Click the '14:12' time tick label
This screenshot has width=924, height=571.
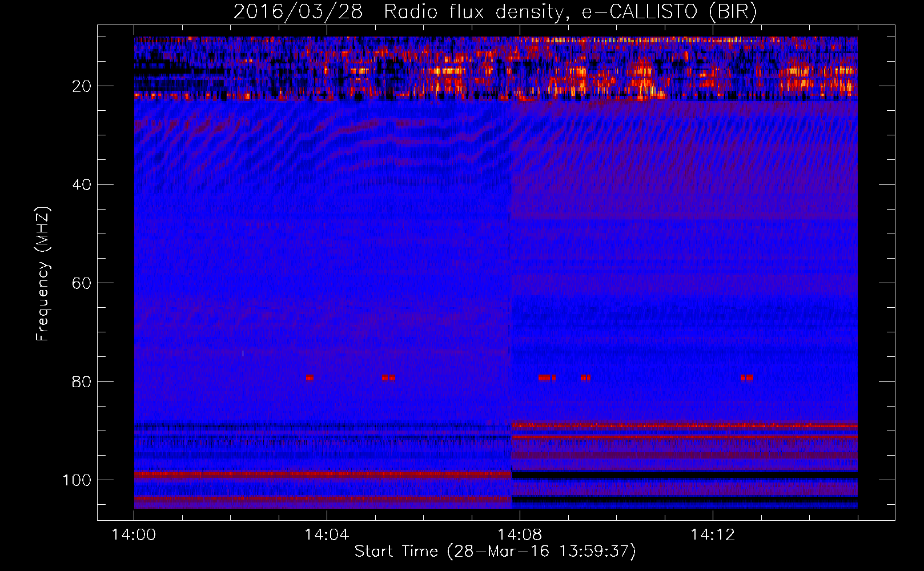tap(713, 535)
